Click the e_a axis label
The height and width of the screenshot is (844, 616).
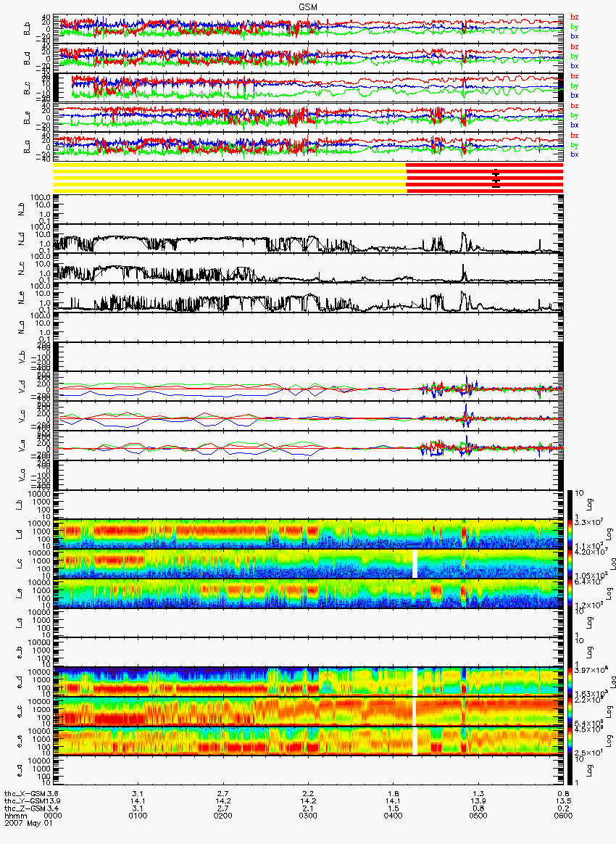click(20, 771)
